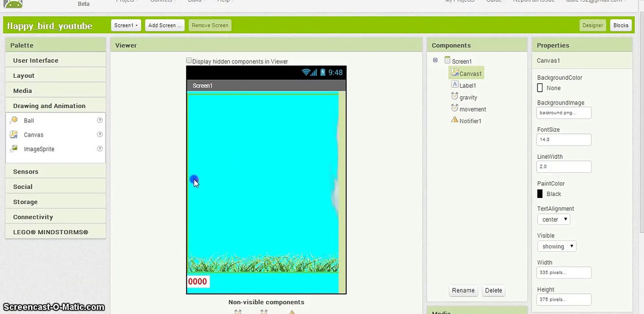644x314 pixels.
Task: Click the FontSize 14.0 field
Action: click(x=564, y=140)
